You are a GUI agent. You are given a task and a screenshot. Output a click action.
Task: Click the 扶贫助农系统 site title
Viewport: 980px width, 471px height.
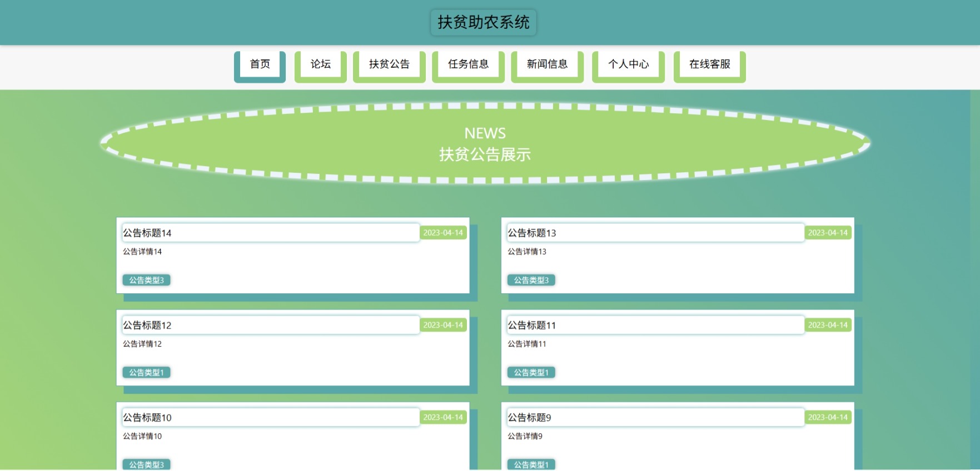tap(483, 22)
